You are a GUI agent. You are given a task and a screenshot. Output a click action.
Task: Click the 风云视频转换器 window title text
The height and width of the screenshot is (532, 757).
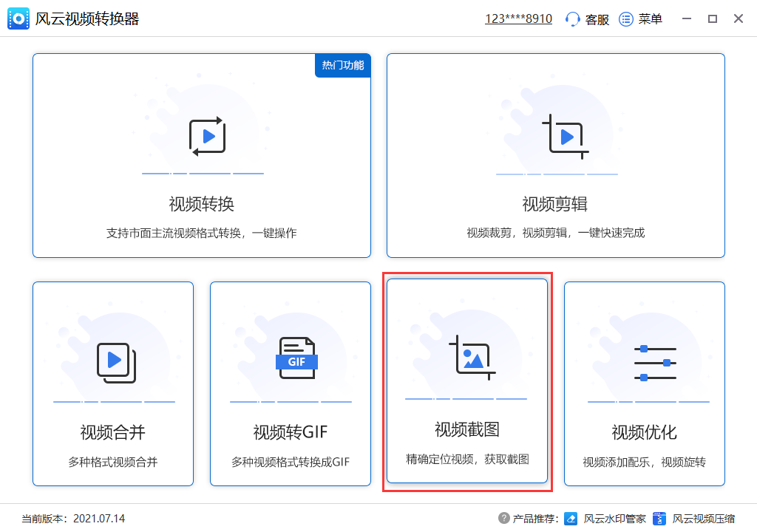click(87, 18)
